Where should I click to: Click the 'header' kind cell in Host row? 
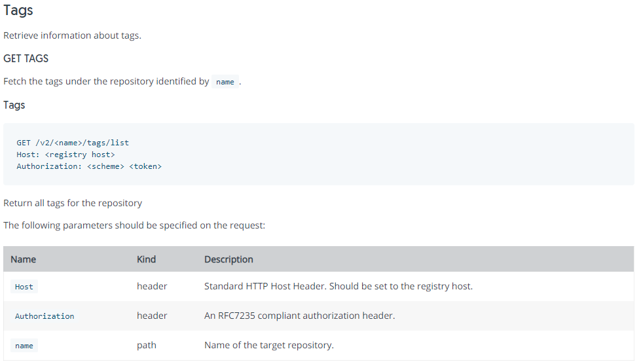152,286
